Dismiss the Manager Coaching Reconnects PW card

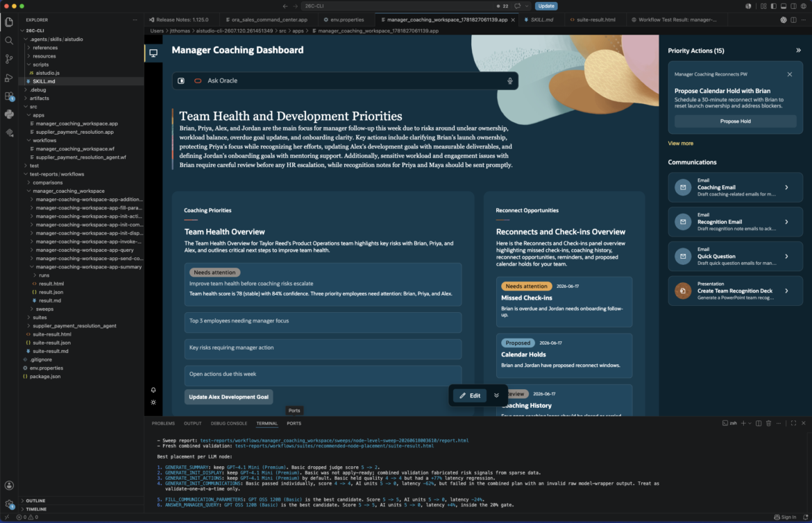(x=790, y=74)
